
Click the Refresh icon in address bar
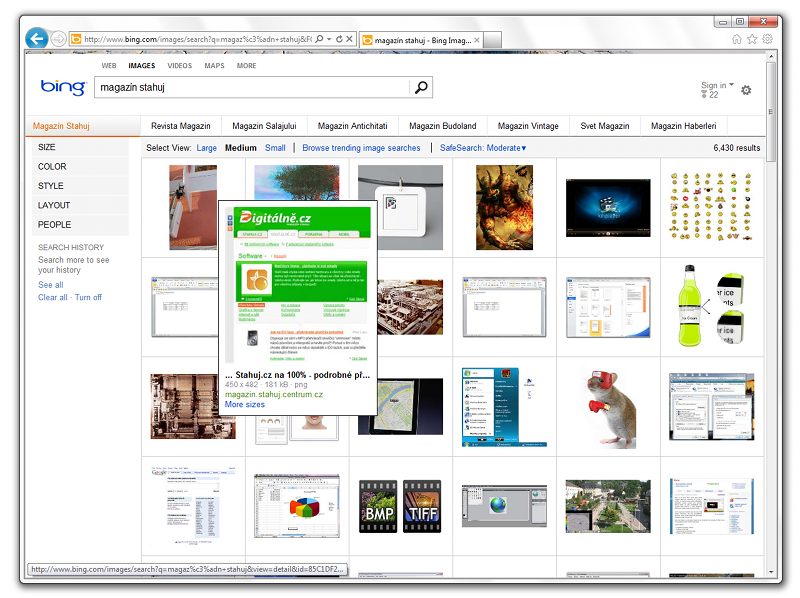[339, 39]
